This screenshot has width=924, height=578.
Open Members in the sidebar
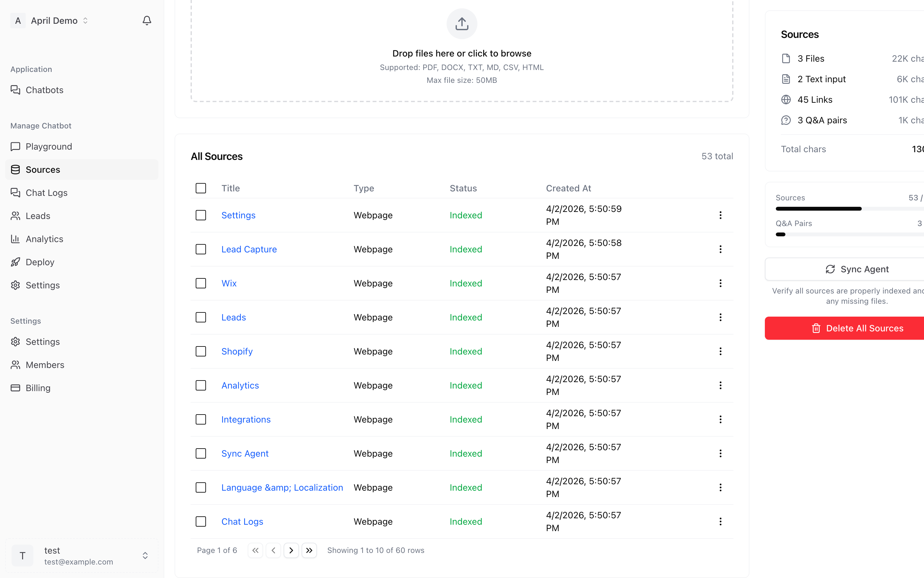82,365
